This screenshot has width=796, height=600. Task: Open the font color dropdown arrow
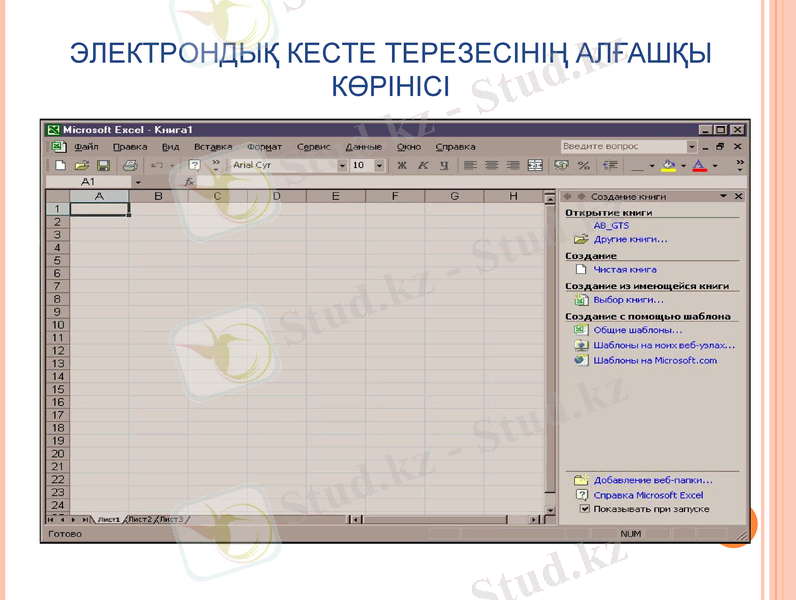(715, 165)
